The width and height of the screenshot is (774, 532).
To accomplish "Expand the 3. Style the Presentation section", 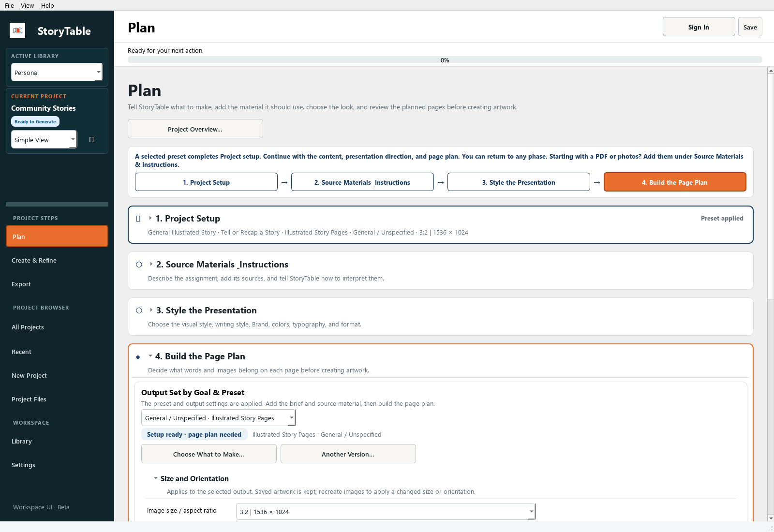I will [151, 310].
